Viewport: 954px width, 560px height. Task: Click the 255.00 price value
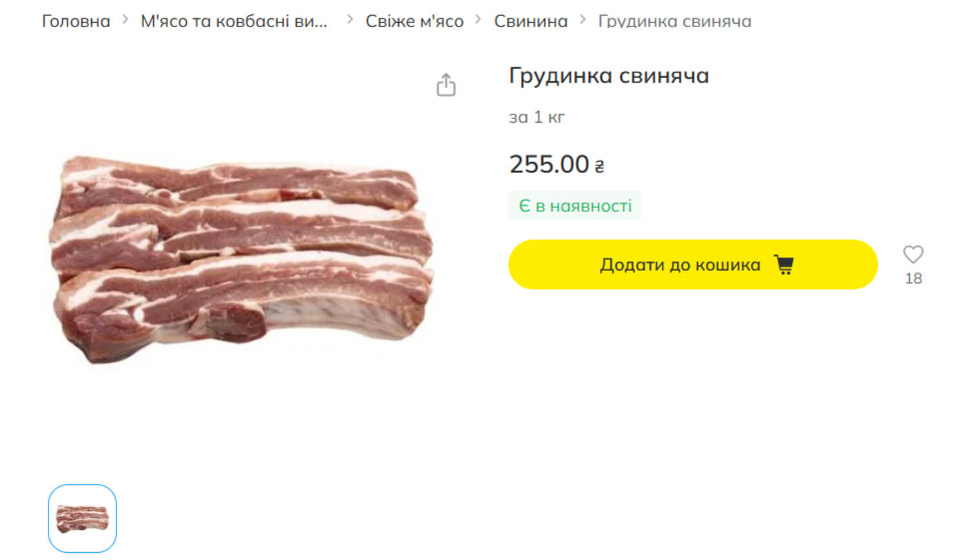[549, 164]
